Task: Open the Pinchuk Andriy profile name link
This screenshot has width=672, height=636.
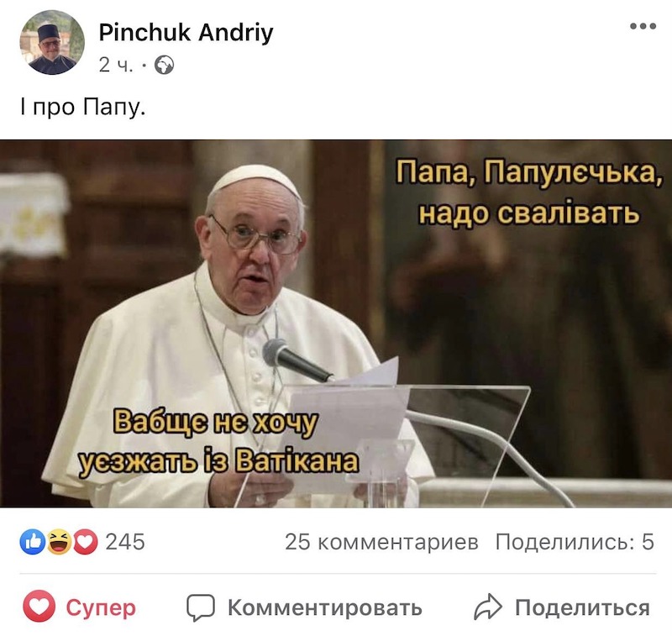Action: (186, 32)
